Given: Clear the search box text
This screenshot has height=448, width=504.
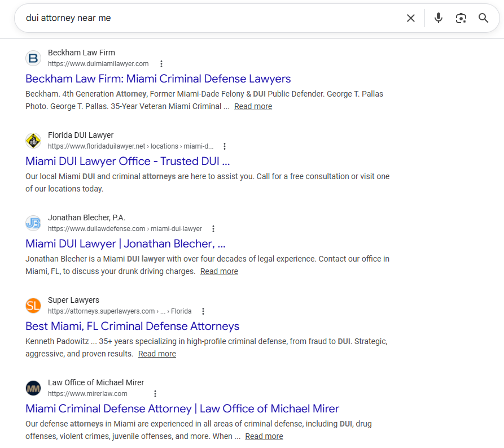Looking at the screenshot, I should point(411,18).
